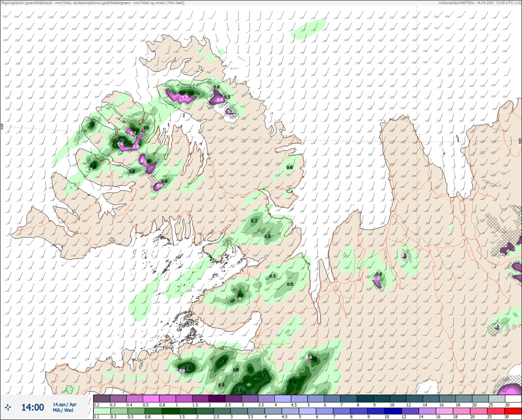Click the 1.2 precipitation value on the map
Screen dimensions: 522x420
(92, 124)
